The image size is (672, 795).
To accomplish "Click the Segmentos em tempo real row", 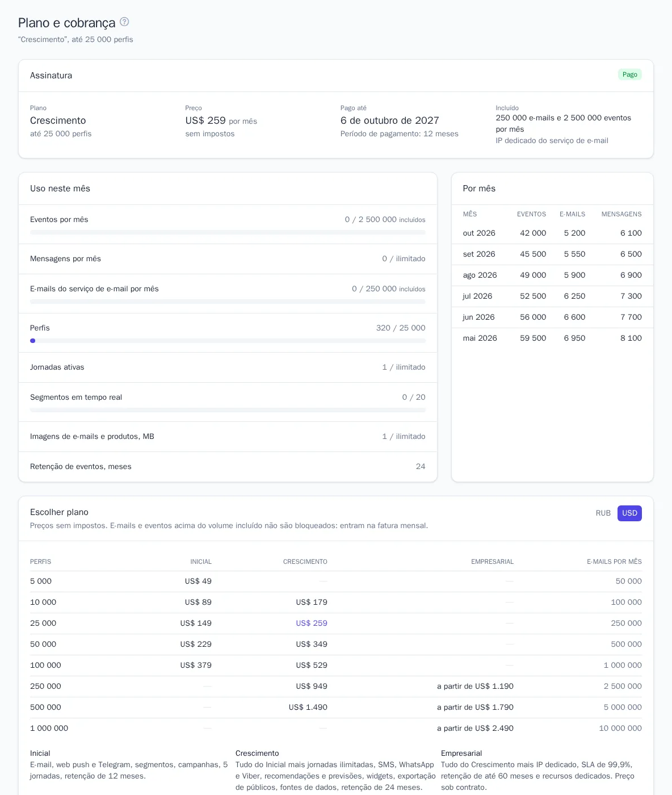I will coord(228,402).
